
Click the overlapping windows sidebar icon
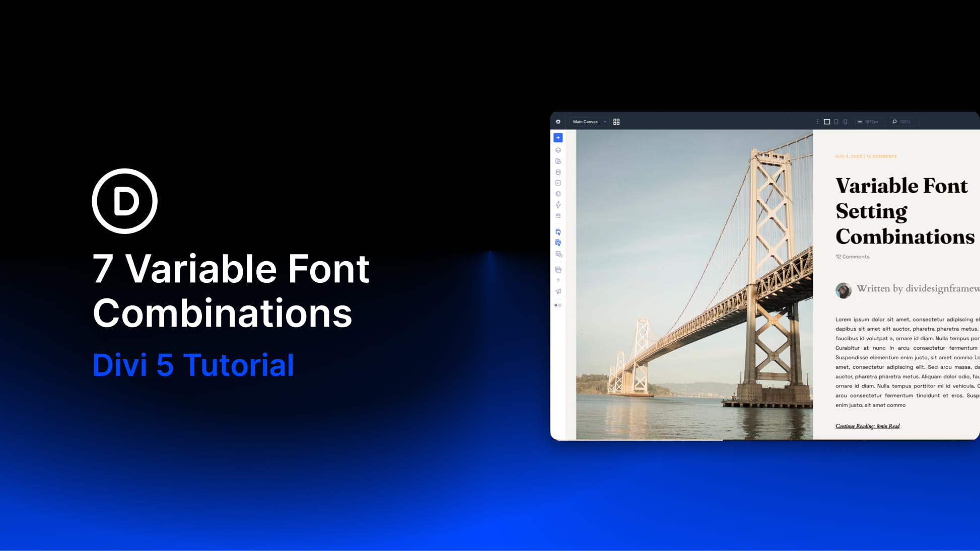tap(558, 270)
